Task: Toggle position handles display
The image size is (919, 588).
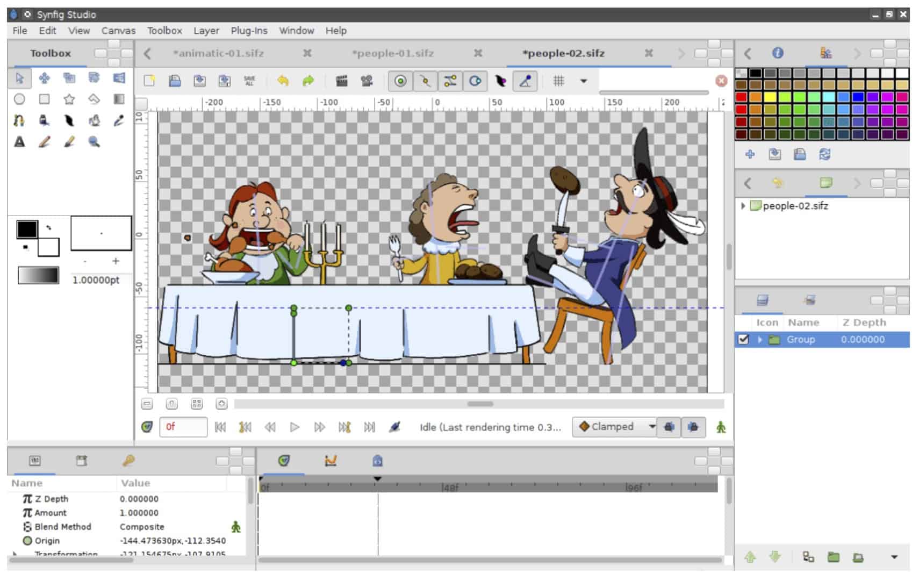Action: (x=400, y=81)
